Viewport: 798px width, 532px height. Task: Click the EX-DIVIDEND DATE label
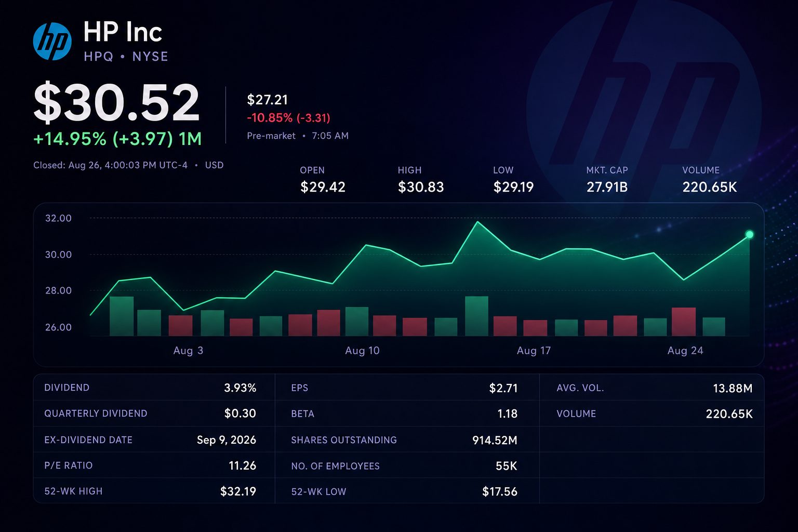coord(88,440)
